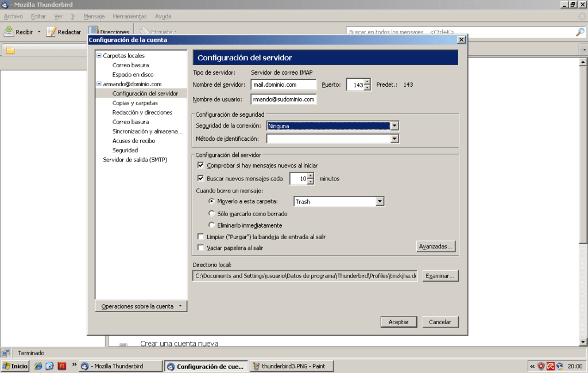
Task: Click the search magnifier icon
Action: coord(580,32)
